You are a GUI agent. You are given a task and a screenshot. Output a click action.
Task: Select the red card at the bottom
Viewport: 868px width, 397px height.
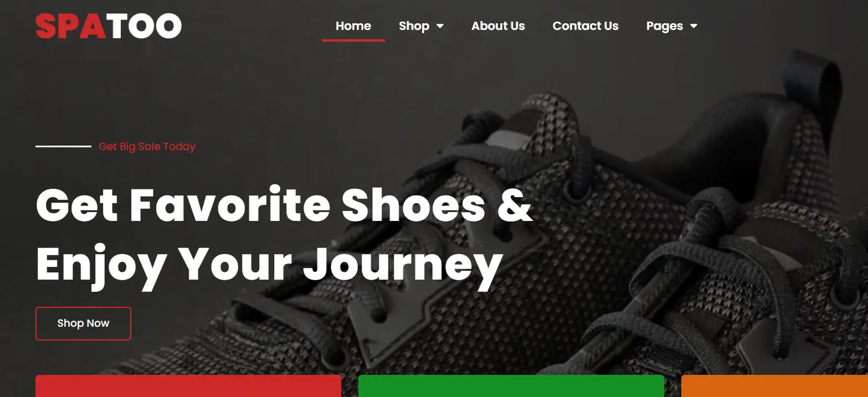[188, 386]
